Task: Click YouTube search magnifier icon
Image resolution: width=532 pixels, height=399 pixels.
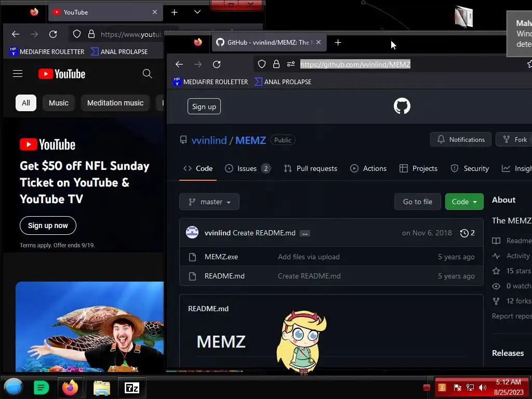Action: click(147, 74)
